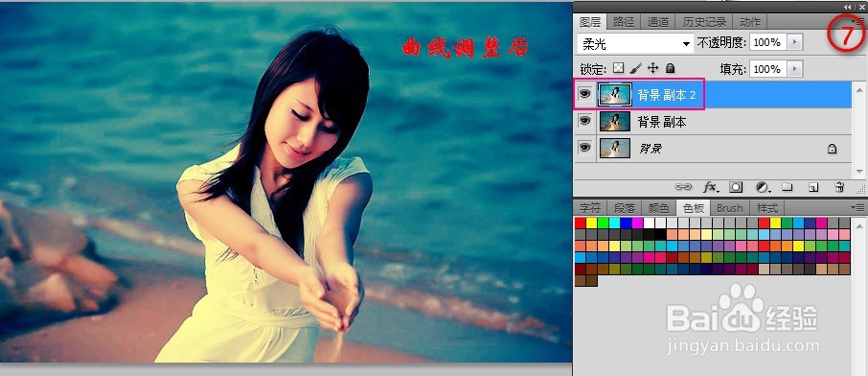Pick the pure red swatch in first row
The image size is (868, 376).
581,223
